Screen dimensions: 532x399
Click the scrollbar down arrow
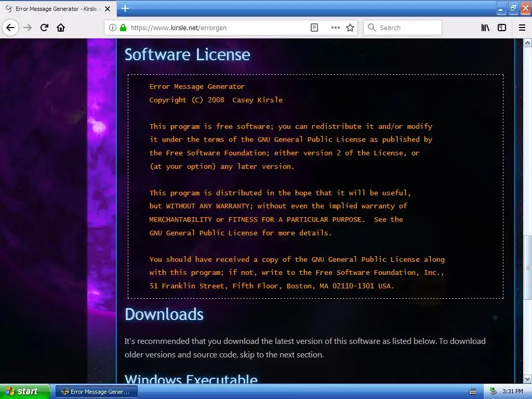[x=528, y=379]
